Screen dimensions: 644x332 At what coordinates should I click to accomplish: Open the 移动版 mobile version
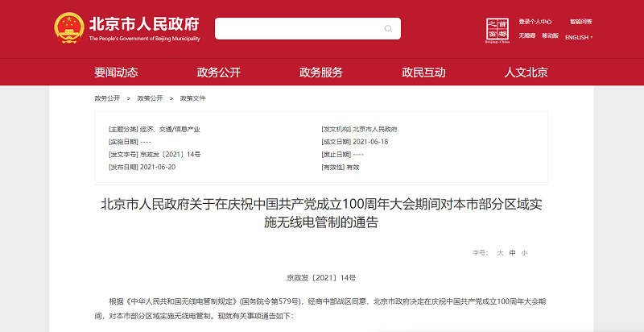pyautogui.click(x=550, y=35)
